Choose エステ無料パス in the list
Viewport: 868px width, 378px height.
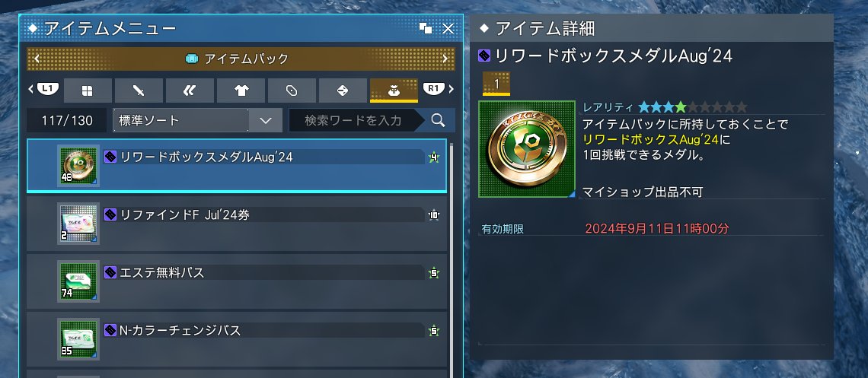(x=237, y=281)
